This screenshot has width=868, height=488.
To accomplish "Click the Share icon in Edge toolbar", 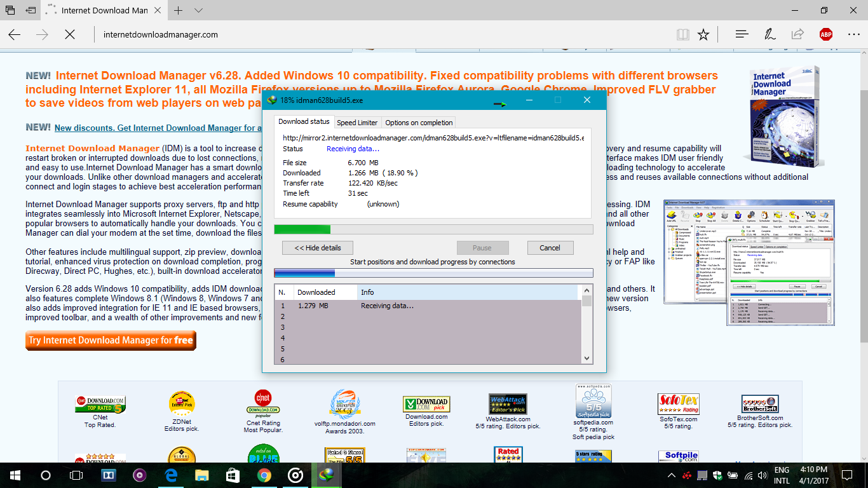I will click(x=797, y=34).
